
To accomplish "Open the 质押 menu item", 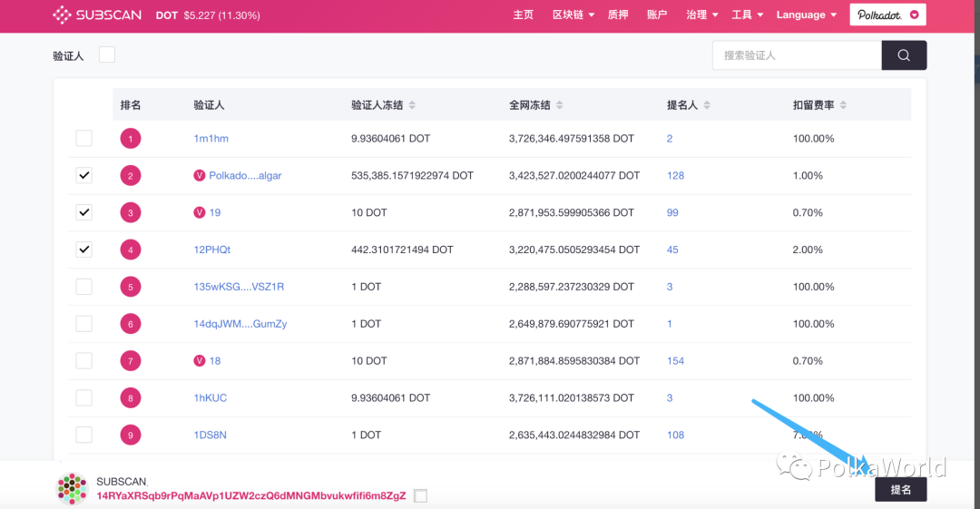I will click(x=618, y=15).
